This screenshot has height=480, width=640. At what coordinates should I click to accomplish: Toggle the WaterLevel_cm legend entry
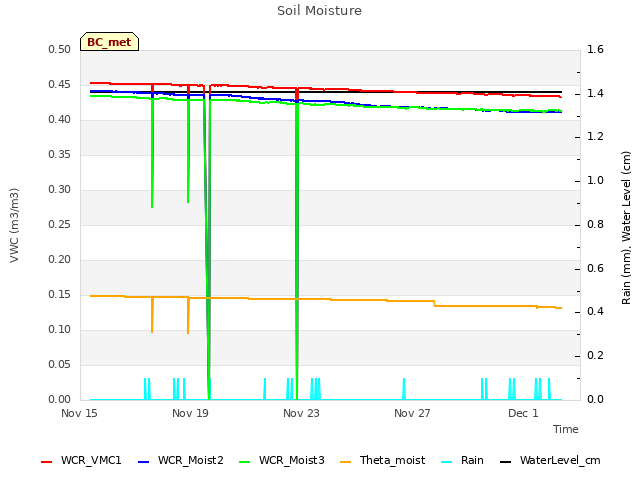point(550,460)
